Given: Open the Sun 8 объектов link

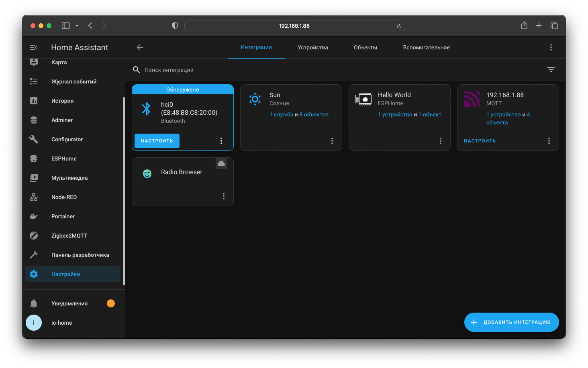Looking at the screenshot, I should (314, 114).
